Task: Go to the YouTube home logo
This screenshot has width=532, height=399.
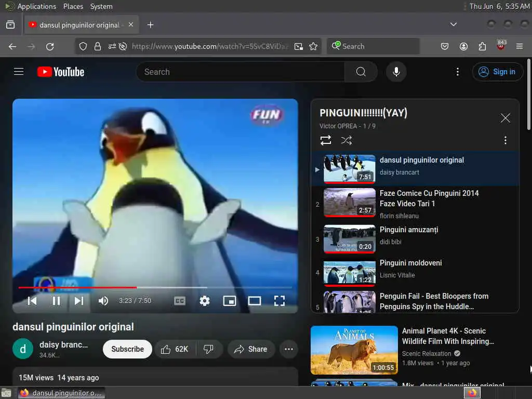Action: [61, 72]
